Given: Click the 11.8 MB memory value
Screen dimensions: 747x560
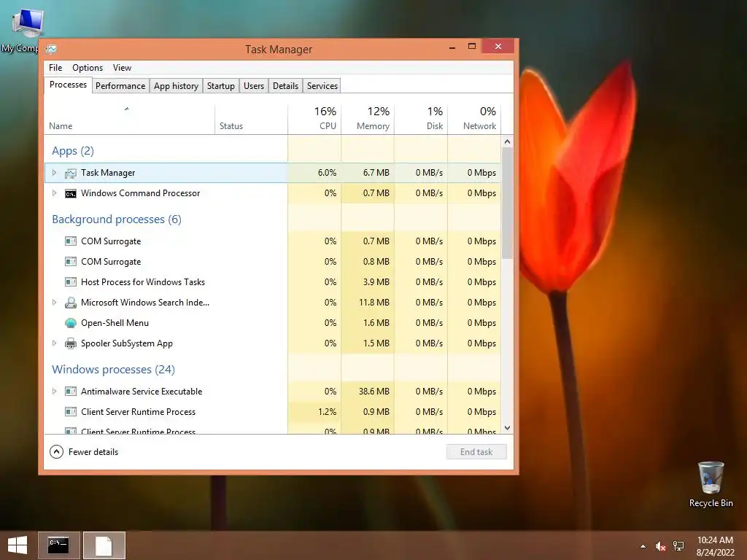Looking at the screenshot, I should 374,303.
